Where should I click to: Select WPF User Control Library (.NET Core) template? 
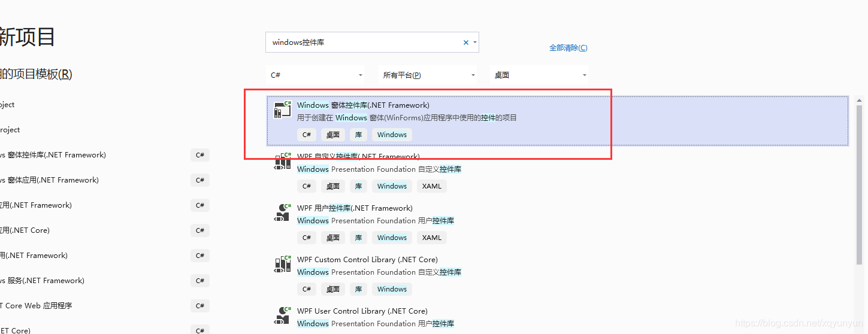[x=557, y=318]
